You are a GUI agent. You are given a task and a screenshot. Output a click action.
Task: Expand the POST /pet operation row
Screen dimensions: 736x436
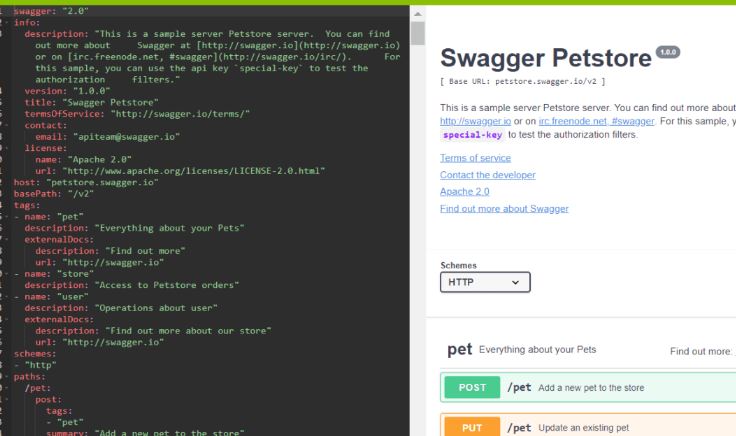(588, 388)
